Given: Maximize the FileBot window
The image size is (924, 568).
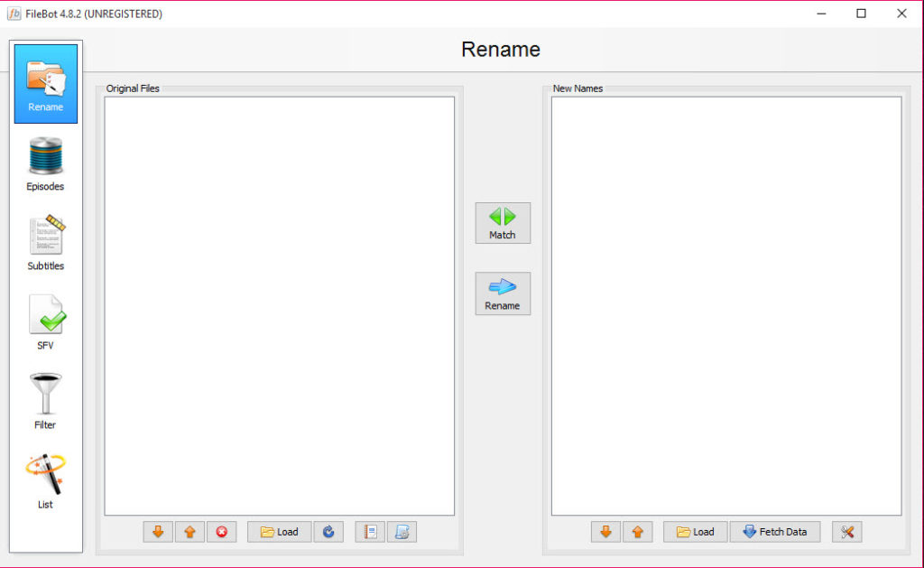Looking at the screenshot, I should coord(862,14).
